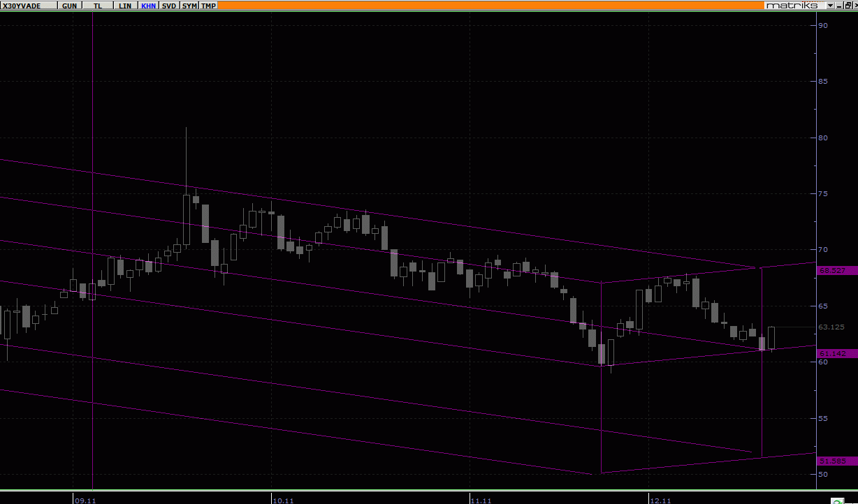Open the SVD toolbar option
The image size is (858, 504).
(x=169, y=5)
